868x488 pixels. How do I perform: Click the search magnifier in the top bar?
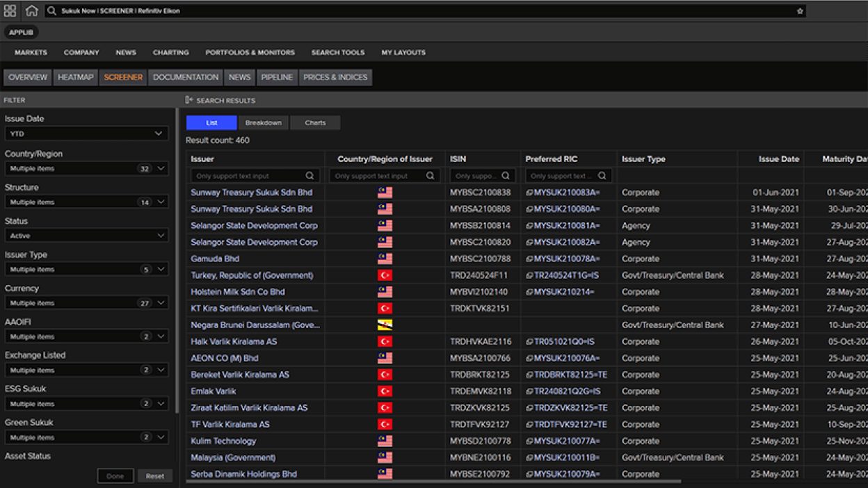50,10
